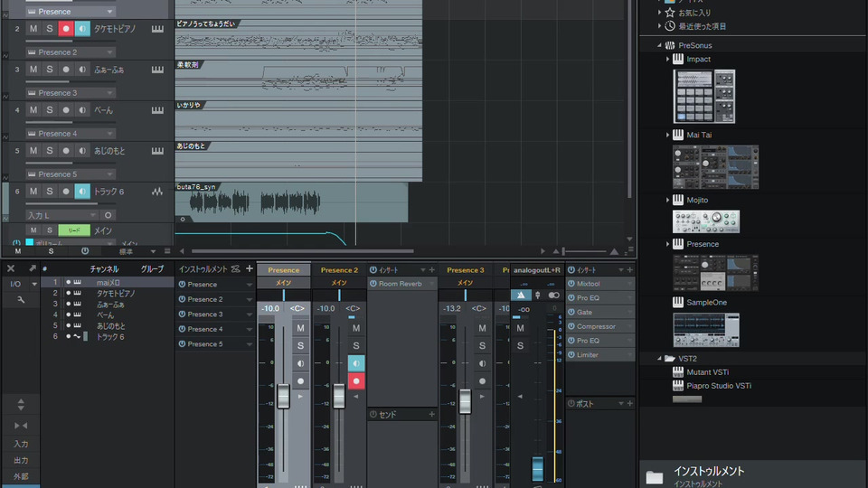Toggle the リード automation mode button
Image resolution: width=868 pixels, height=488 pixels.
click(74, 230)
